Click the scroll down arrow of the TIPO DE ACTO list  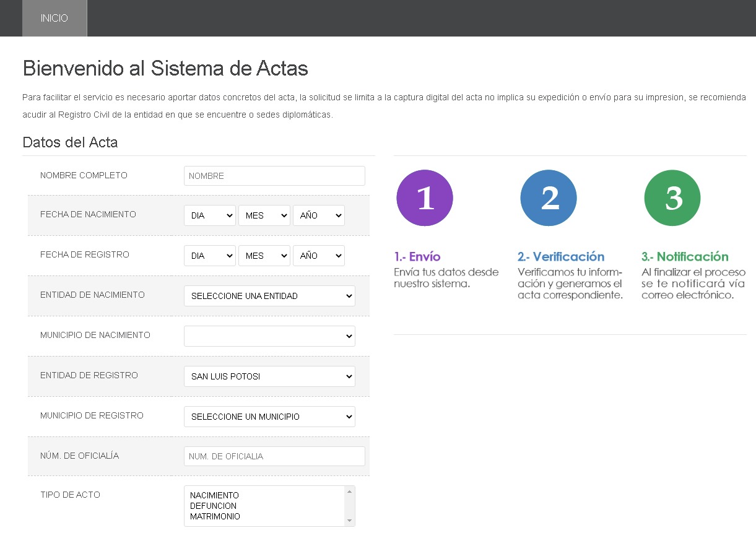click(349, 521)
